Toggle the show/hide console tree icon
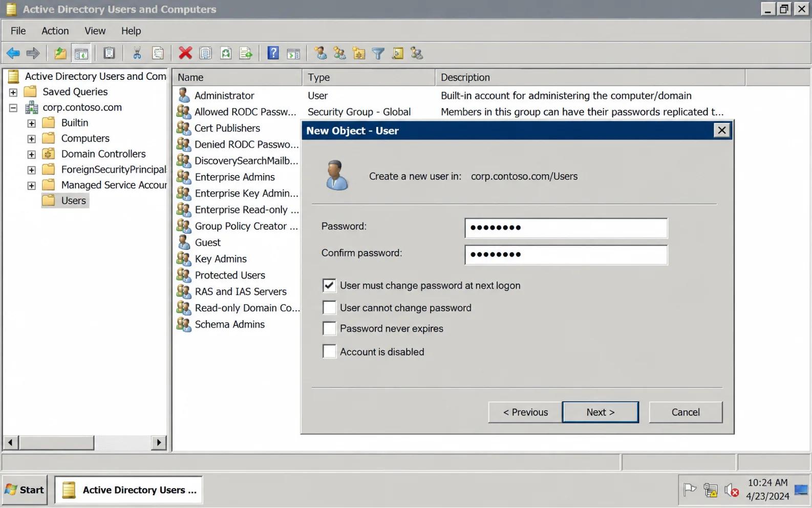 click(81, 53)
